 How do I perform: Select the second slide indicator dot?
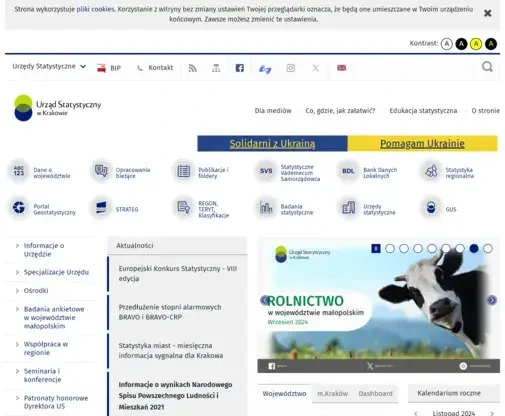click(x=404, y=249)
